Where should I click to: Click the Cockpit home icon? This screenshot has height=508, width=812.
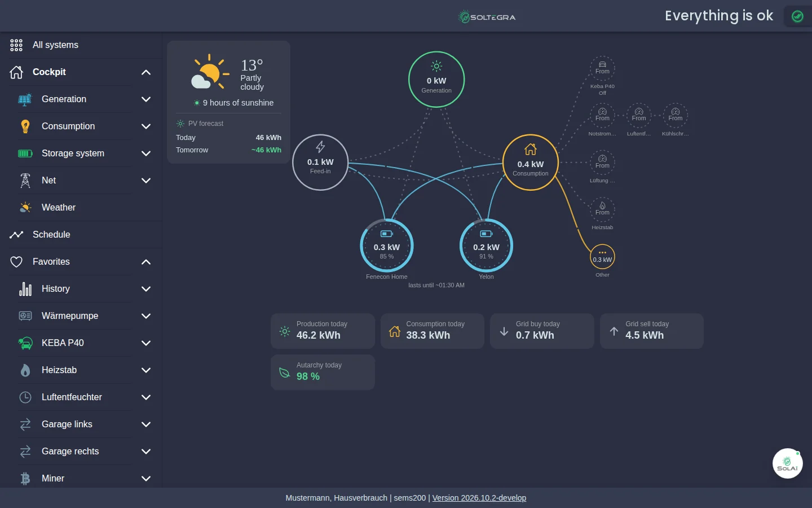pyautogui.click(x=16, y=72)
